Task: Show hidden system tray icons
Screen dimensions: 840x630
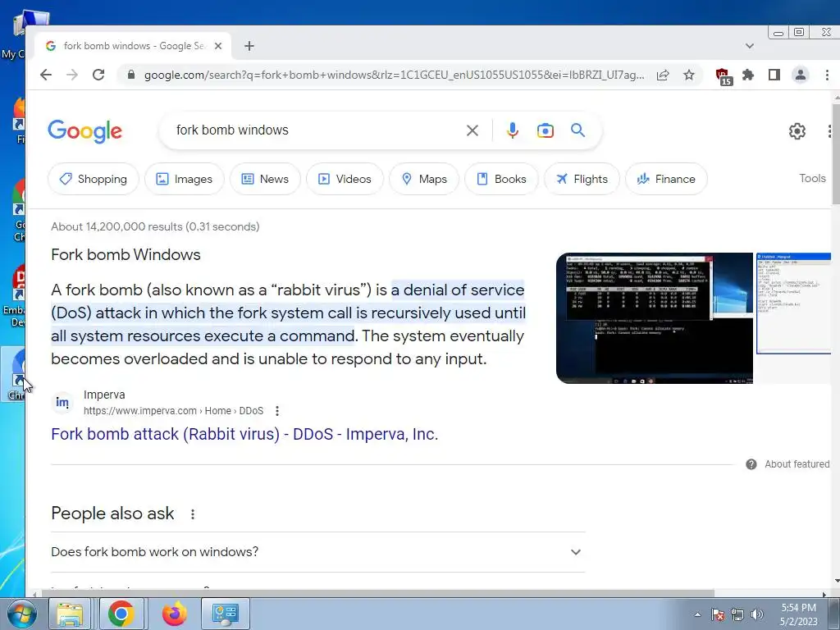Action: click(697, 614)
